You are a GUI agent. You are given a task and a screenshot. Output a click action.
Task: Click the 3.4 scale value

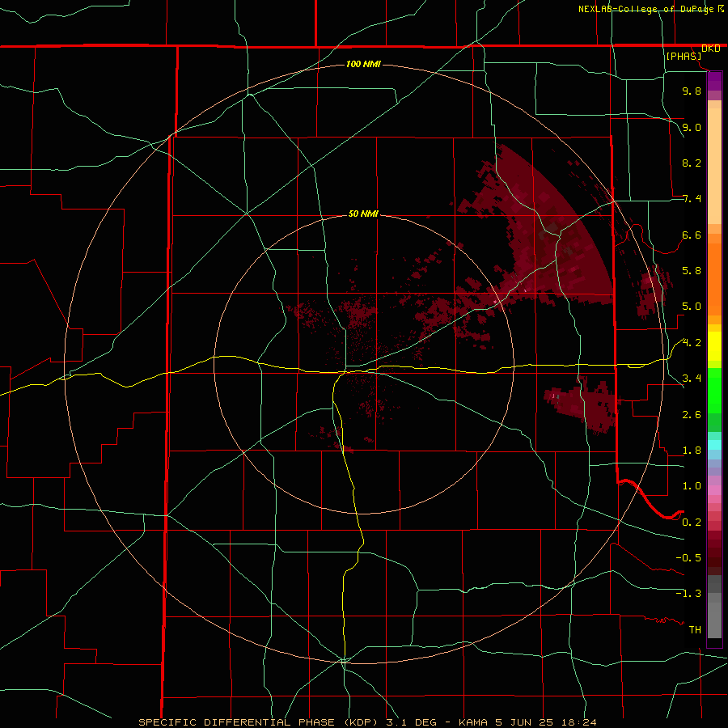pyautogui.click(x=692, y=379)
